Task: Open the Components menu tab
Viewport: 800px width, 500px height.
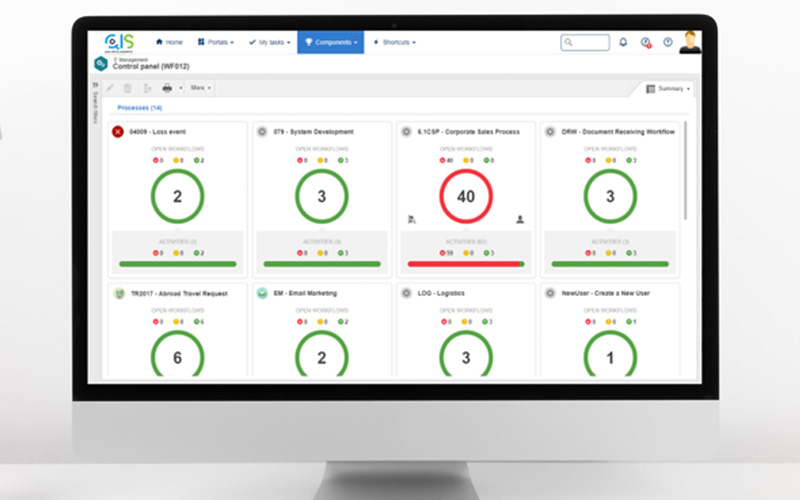Action: (330, 42)
